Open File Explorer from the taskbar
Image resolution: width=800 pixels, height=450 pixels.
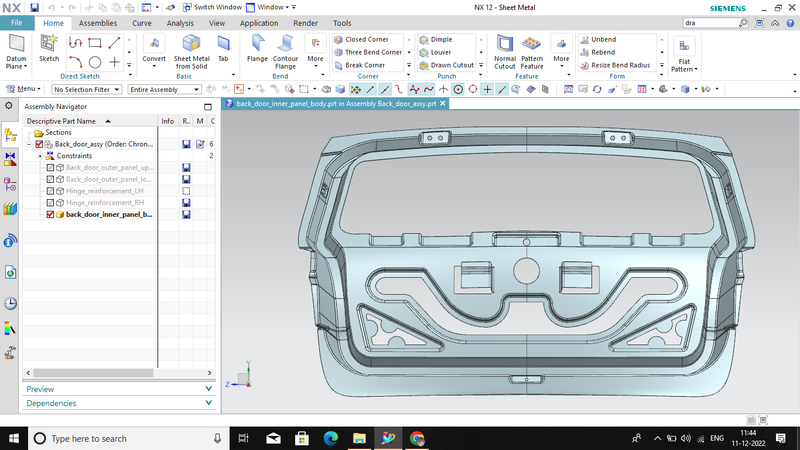click(x=359, y=438)
